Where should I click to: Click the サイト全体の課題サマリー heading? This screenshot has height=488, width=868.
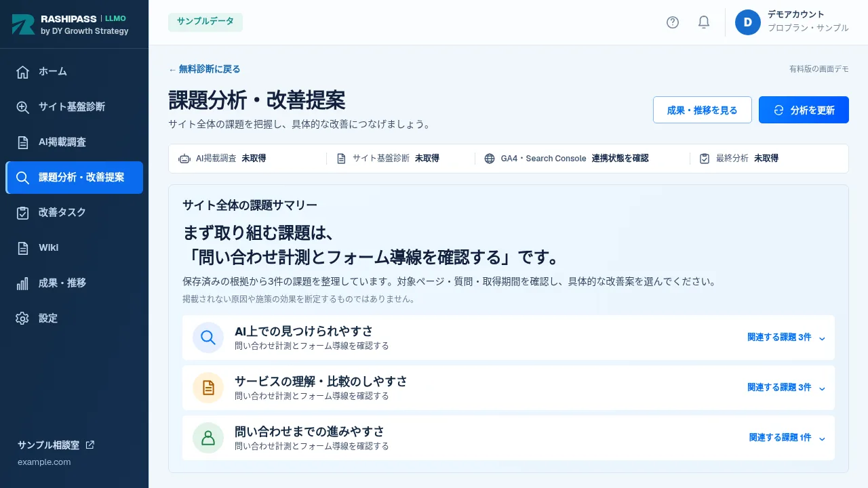[x=250, y=205]
